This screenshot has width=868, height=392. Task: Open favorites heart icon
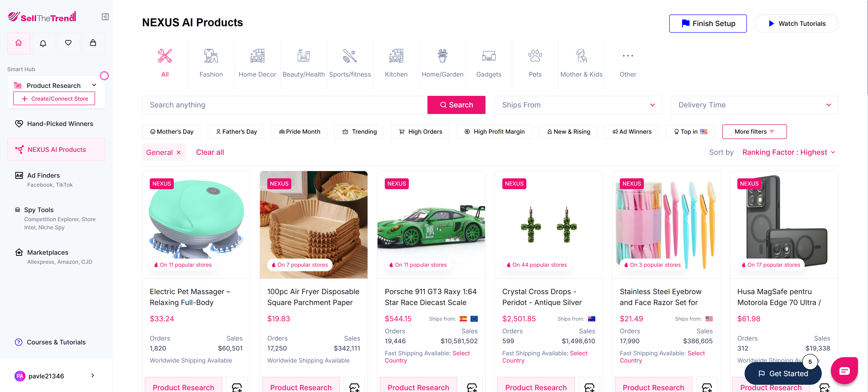click(x=69, y=43)
